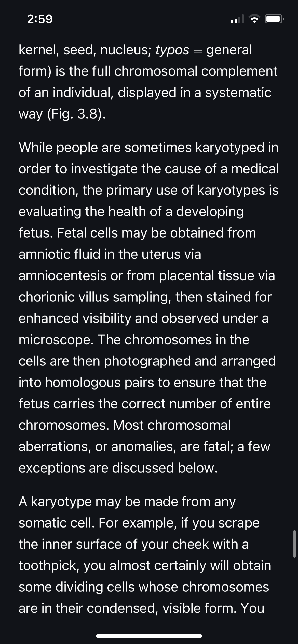Tap the home indicator bar at bottom

click(149, 636)
